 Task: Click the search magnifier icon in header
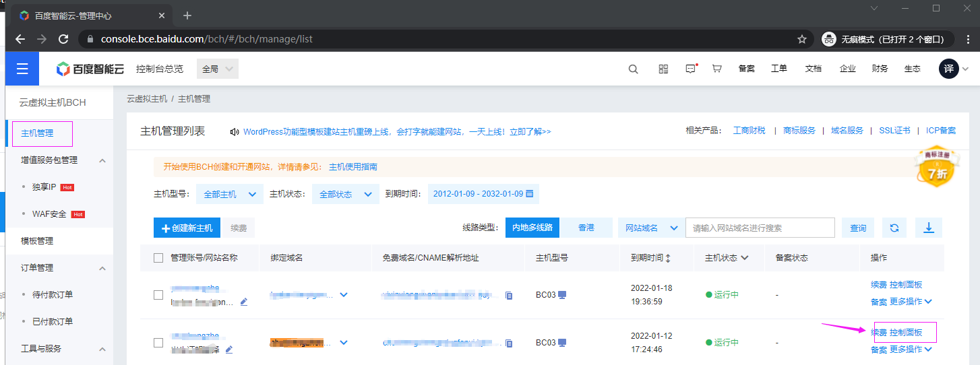(x=633, y=69)
